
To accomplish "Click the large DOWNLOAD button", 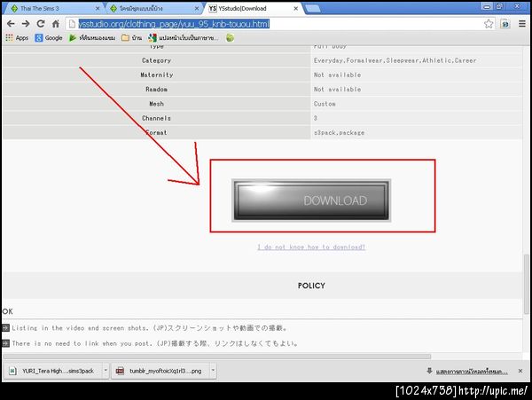I will 311,200.
